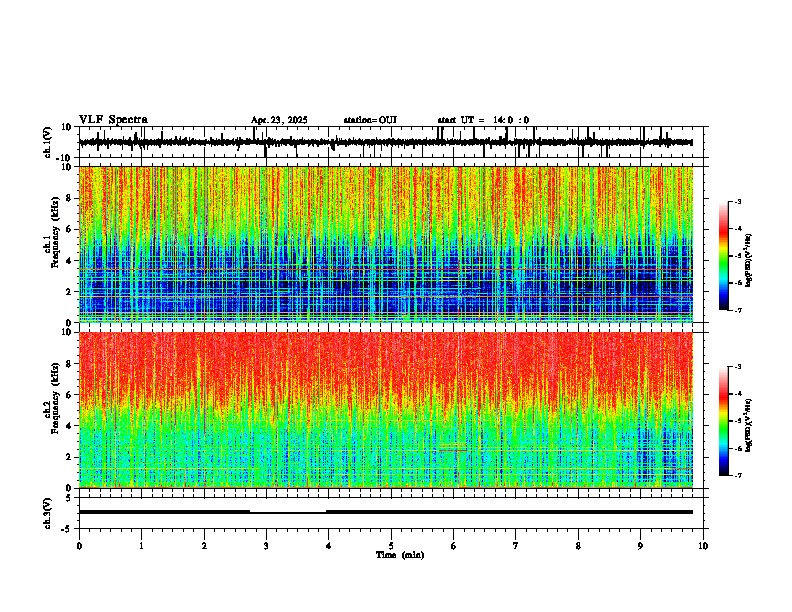Click the '-3' tick on ch.1 color bar
The height and width of the screenshot is (612, 792).
click(737, 202)
